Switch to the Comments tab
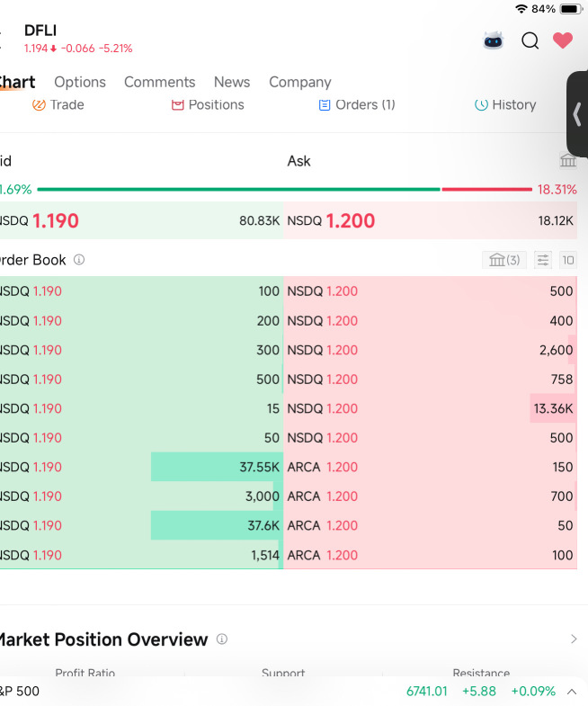This screenshot has width=588, height=706. click(x=159, y=82)
